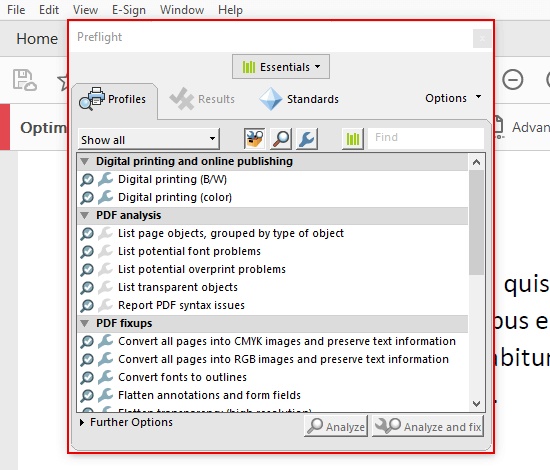Select Report PDF syntax issues profile
The height and width of the screenshot is (470, 550).
(x=272, y=305)
